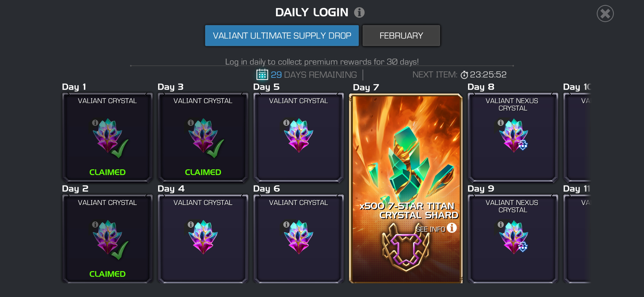Click calendar icon beside days remaining
The image size is (644, 297).
[x=262, y=74]
